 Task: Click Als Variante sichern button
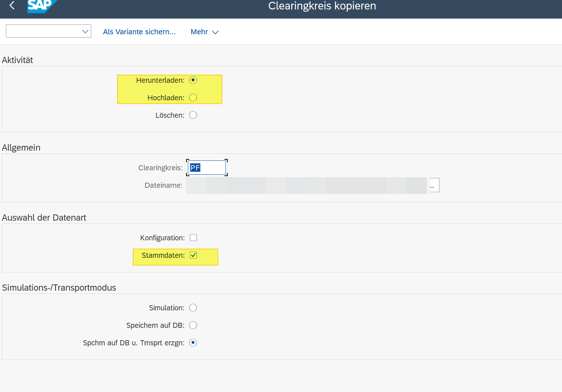pyautogui.click(x=139, y=32)
